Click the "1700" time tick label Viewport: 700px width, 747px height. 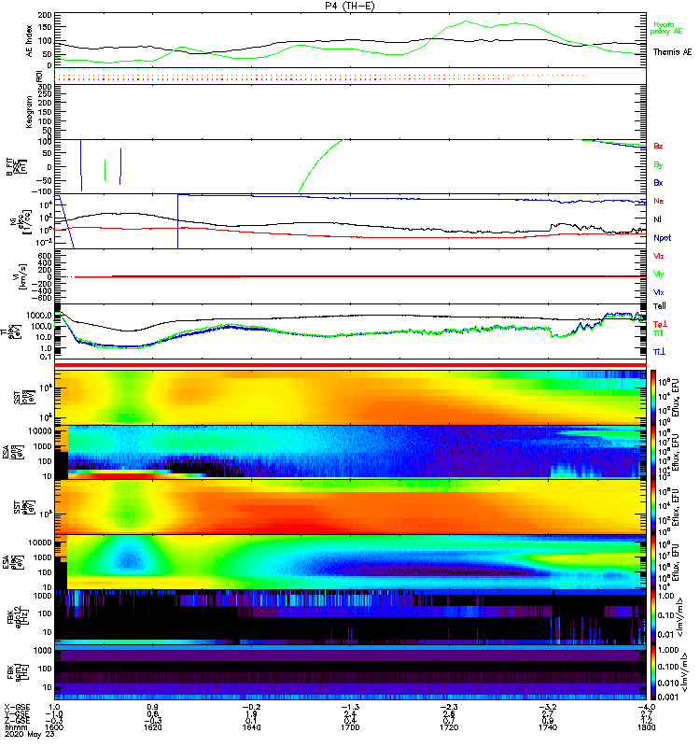click(350, 727)
